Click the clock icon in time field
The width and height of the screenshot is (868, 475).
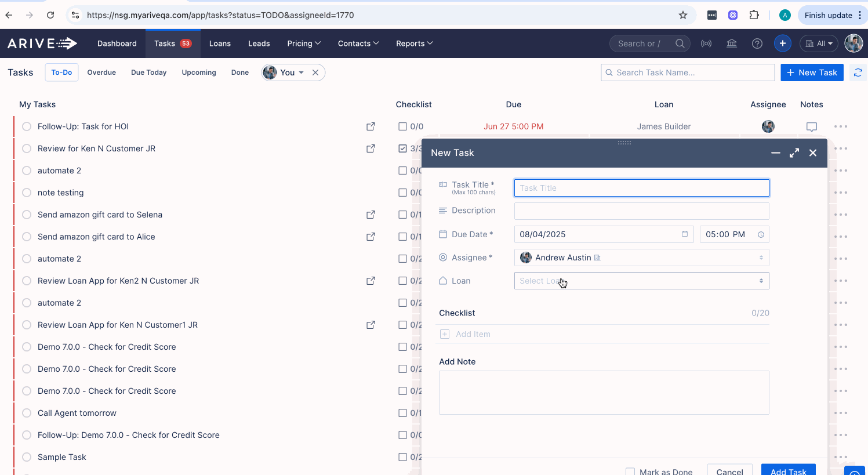tap(761, 234)
